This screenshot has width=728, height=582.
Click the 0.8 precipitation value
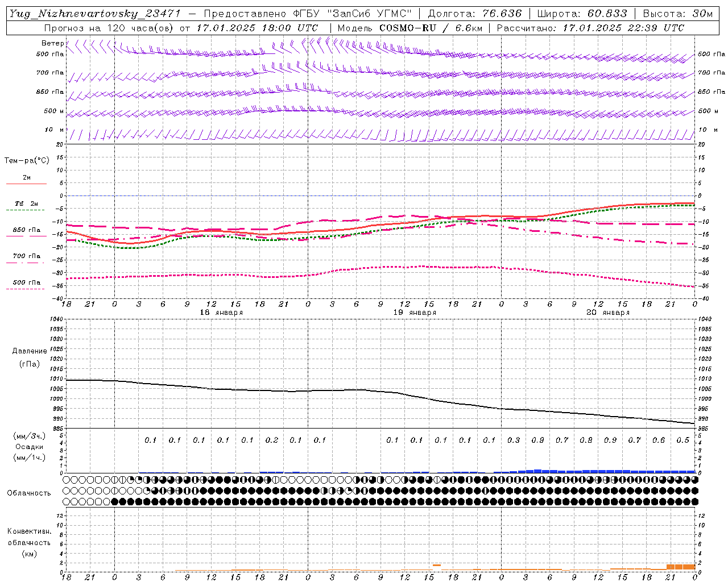tap(586, 440)
